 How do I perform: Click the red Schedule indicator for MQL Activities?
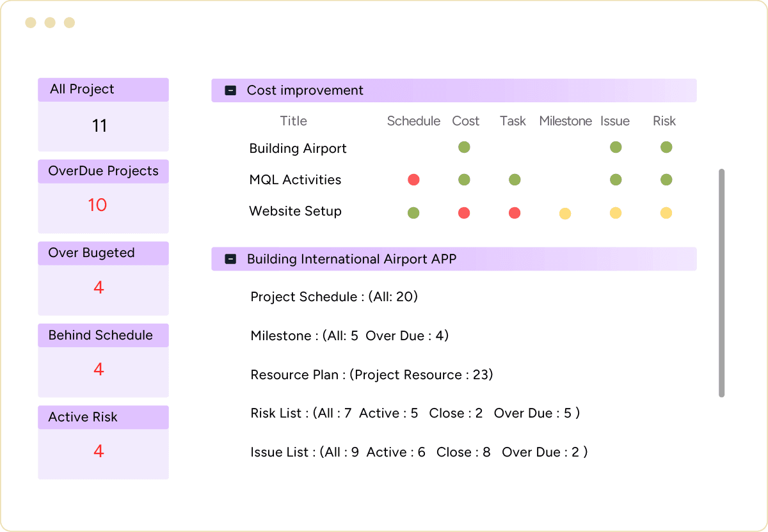[413, 180]
